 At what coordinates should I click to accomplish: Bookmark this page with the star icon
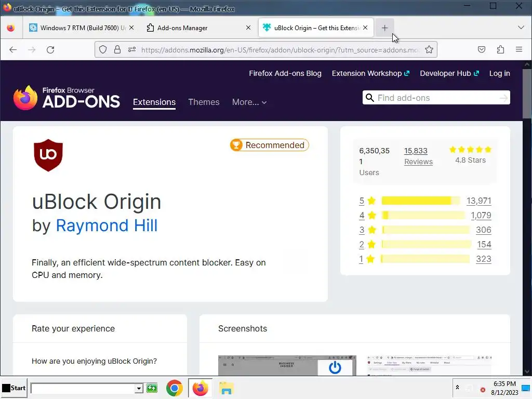(x=429, y=50)
